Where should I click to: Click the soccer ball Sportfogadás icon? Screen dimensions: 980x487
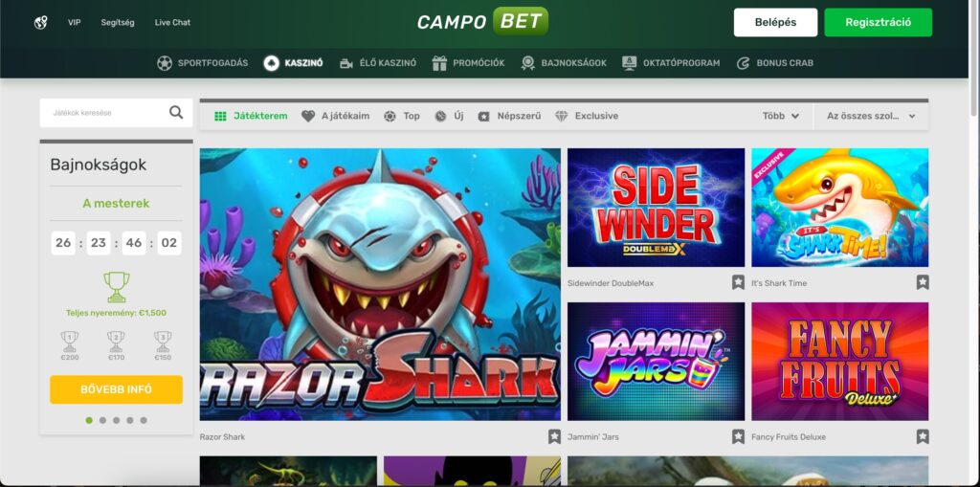point(165,63)
